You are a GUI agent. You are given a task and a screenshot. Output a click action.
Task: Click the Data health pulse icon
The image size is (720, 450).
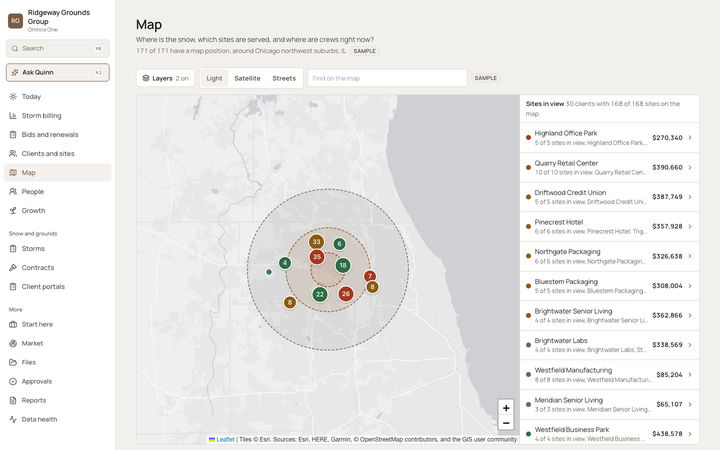[x=13, y=419]
